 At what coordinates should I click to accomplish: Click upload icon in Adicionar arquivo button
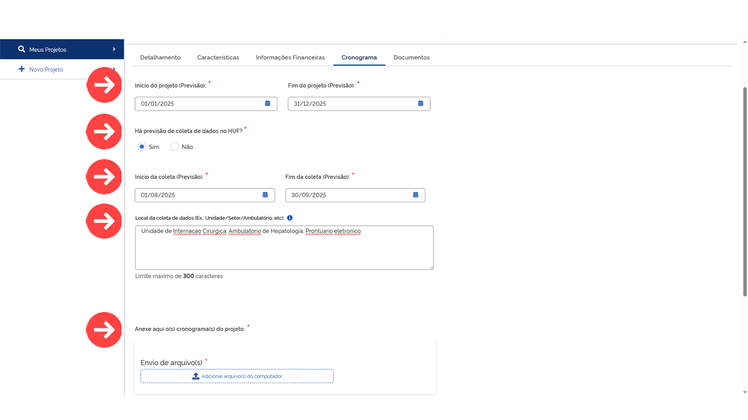(196, 376)
